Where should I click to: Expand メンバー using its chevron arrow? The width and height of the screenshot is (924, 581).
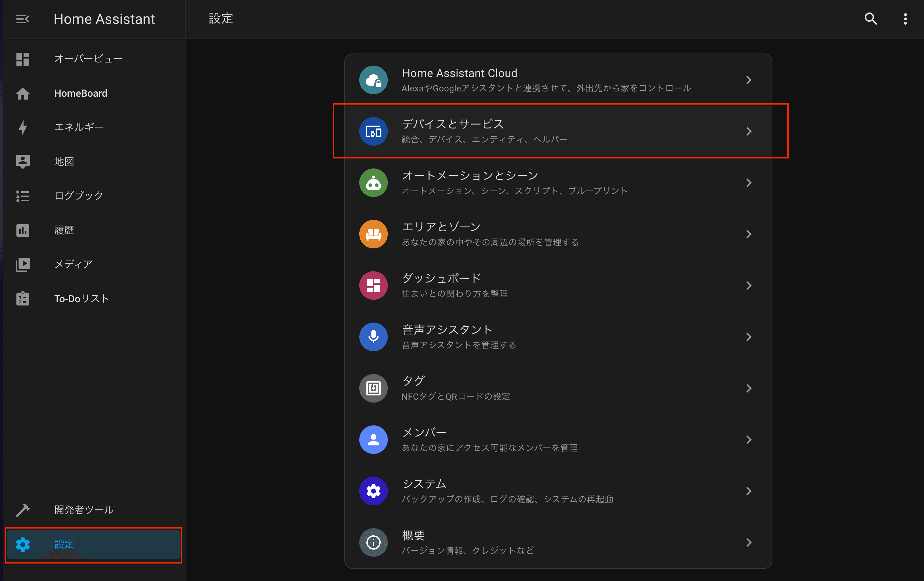tap(748, 440)
